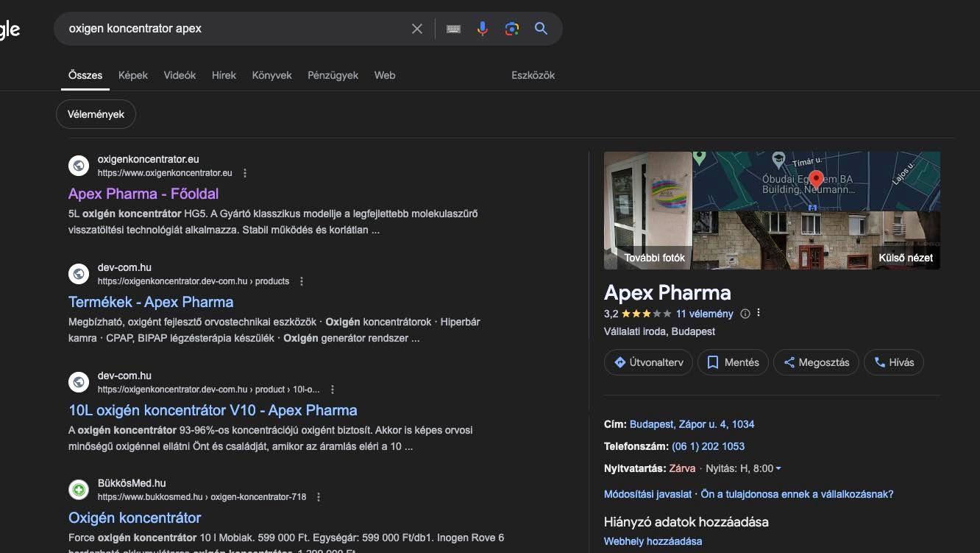Open the map thumbnail of Óbudai Egyetem
This screenshot has height=553, width=980.
tap(817, 181)
